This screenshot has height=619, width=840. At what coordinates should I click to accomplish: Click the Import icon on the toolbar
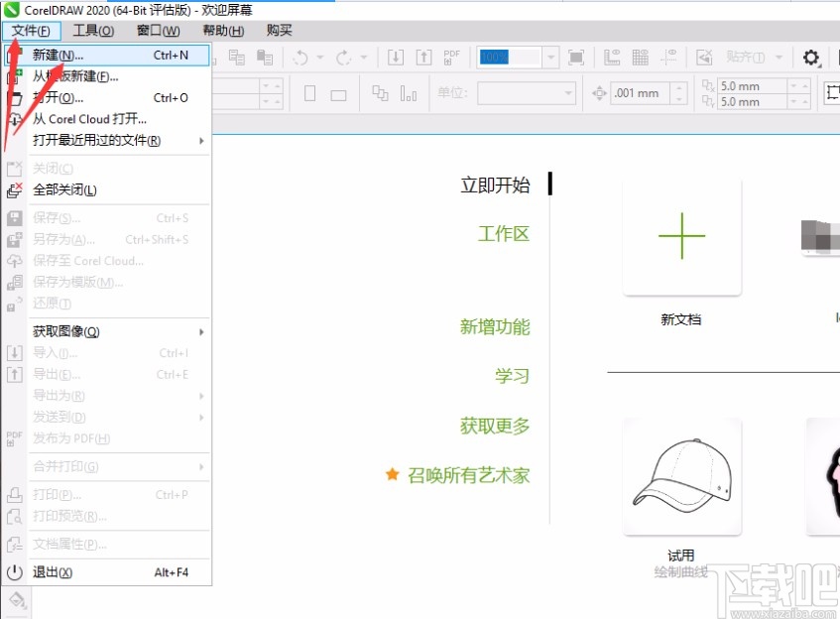[397, 58]
